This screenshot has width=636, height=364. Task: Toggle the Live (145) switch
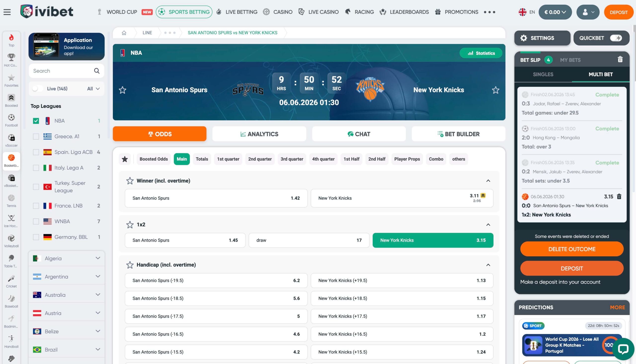pyautogui.click(x=38, y=89)
